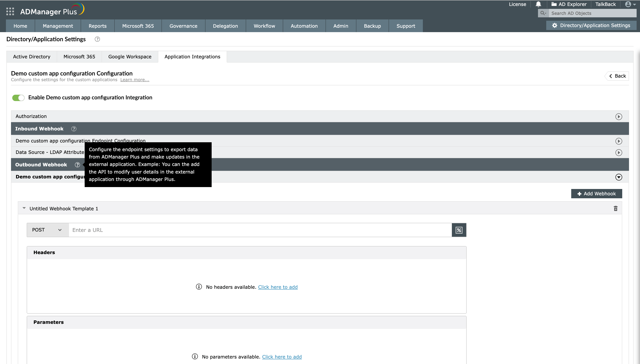Image resolution: width=640 pixels, height=364 pixels.
Task: Click the apps grid icon beside the logo
Action: point(10,11)
